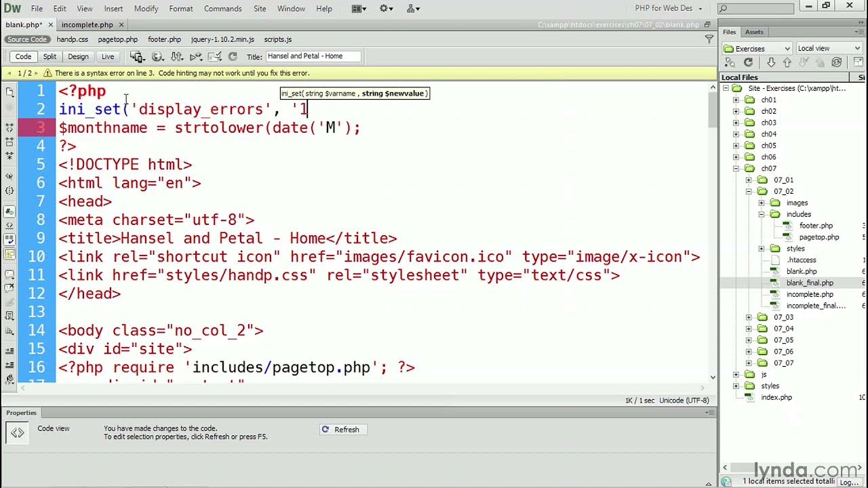
Task: Switch to Code view
Action: [x=23, y=57]
